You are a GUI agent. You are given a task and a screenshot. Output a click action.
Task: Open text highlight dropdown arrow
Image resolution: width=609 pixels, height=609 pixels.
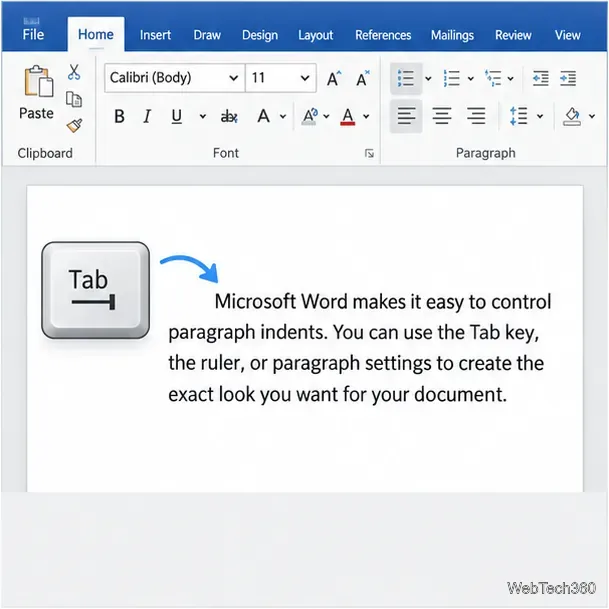(326, 116)
